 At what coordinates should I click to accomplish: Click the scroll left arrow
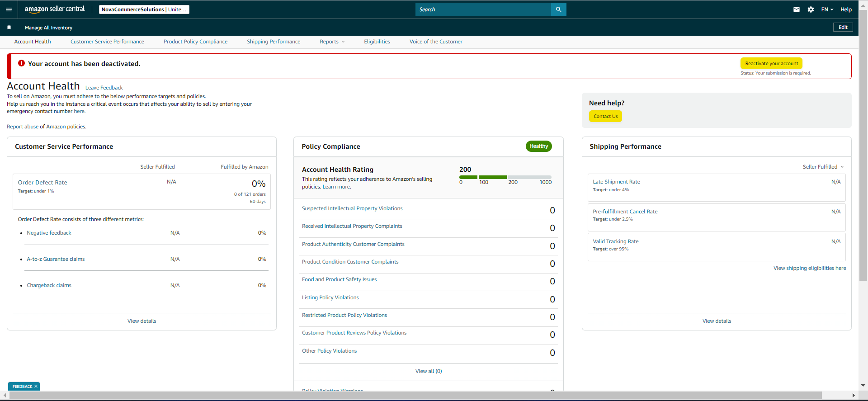click(5, 395)
